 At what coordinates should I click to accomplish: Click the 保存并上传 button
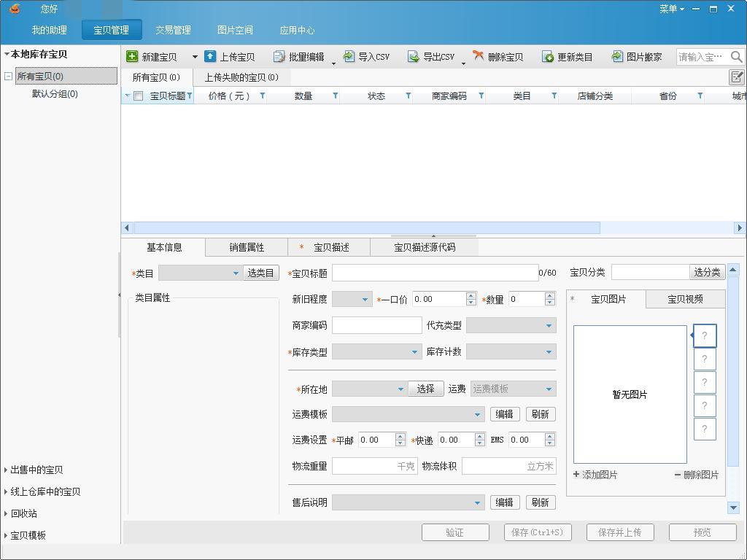[619, 532]
